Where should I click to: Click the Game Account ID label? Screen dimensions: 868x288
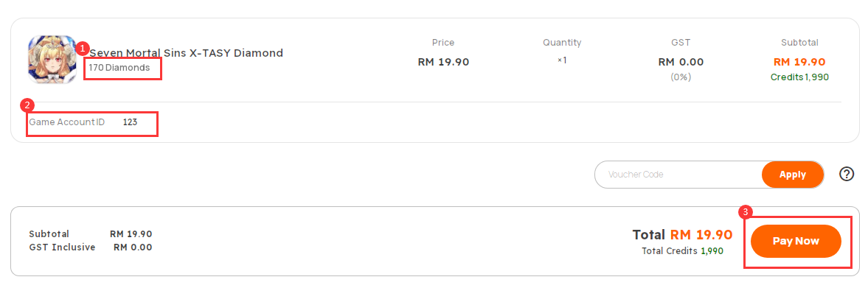coord(66,122)
